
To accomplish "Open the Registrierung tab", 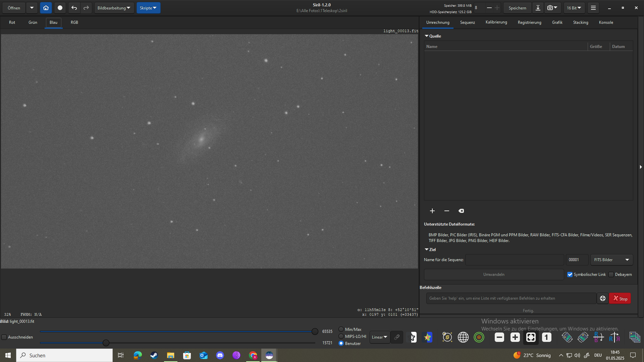I will coord(530,22).
